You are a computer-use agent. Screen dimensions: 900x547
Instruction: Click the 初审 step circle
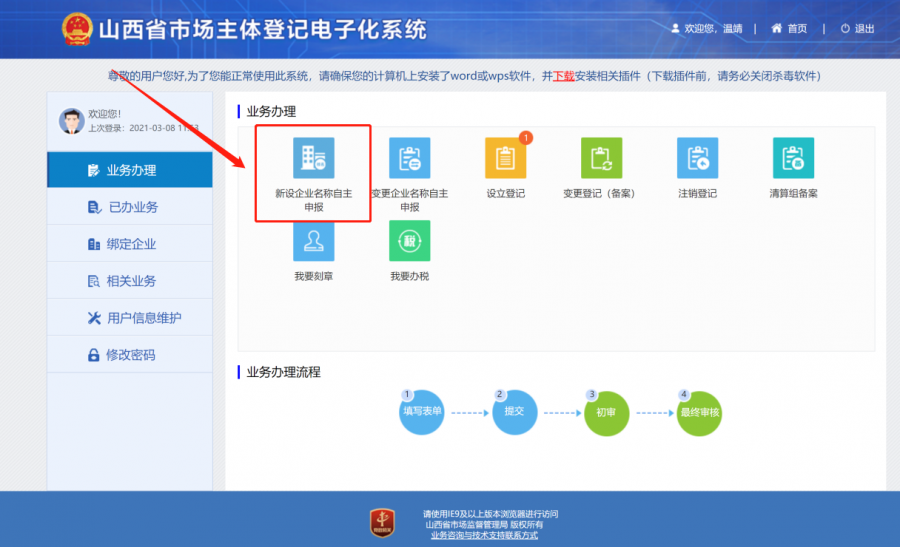(x=606, y=413)
